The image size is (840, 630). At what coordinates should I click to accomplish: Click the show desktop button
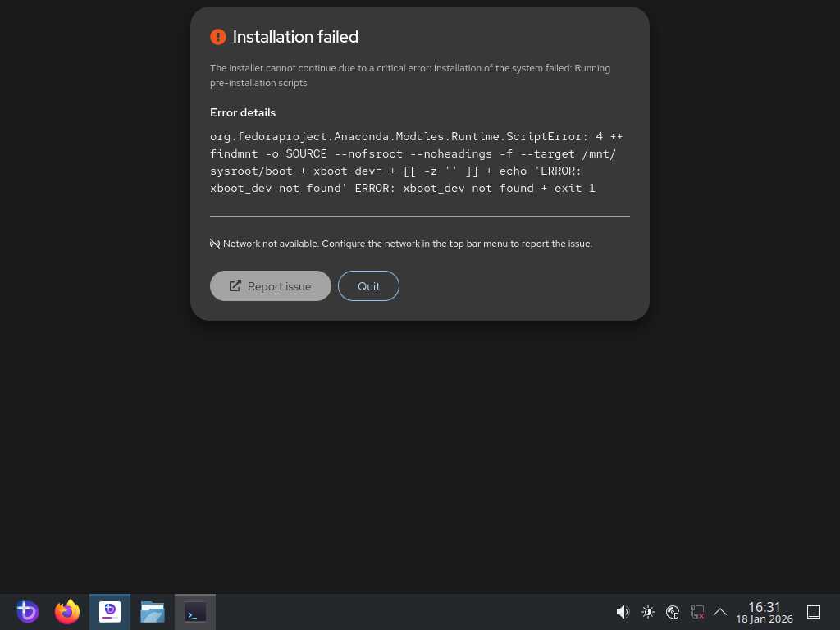(x=814, y=612)
